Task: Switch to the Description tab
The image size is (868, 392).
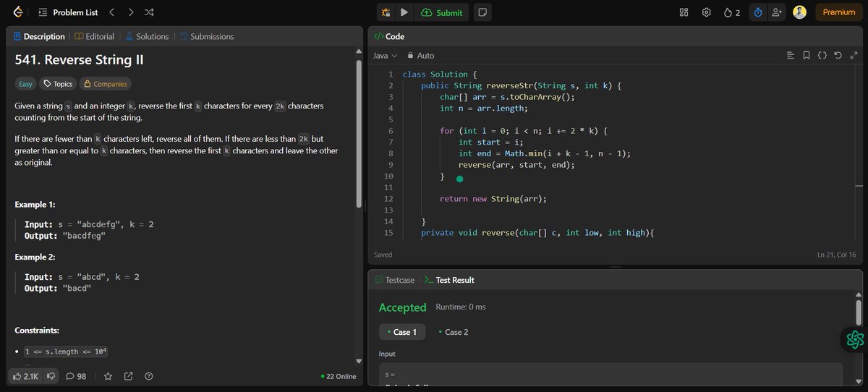Action: 38,36
